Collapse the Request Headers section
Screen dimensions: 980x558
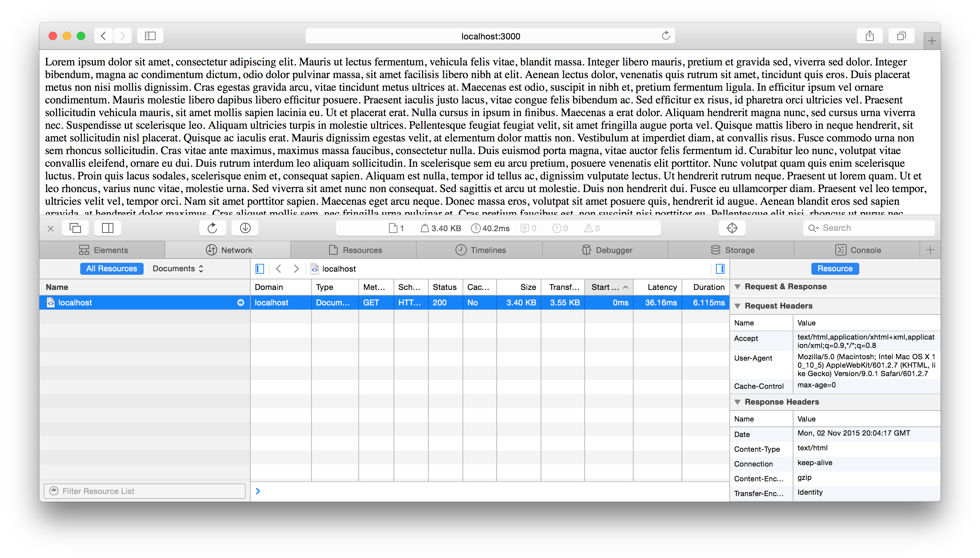pos(737,306)
